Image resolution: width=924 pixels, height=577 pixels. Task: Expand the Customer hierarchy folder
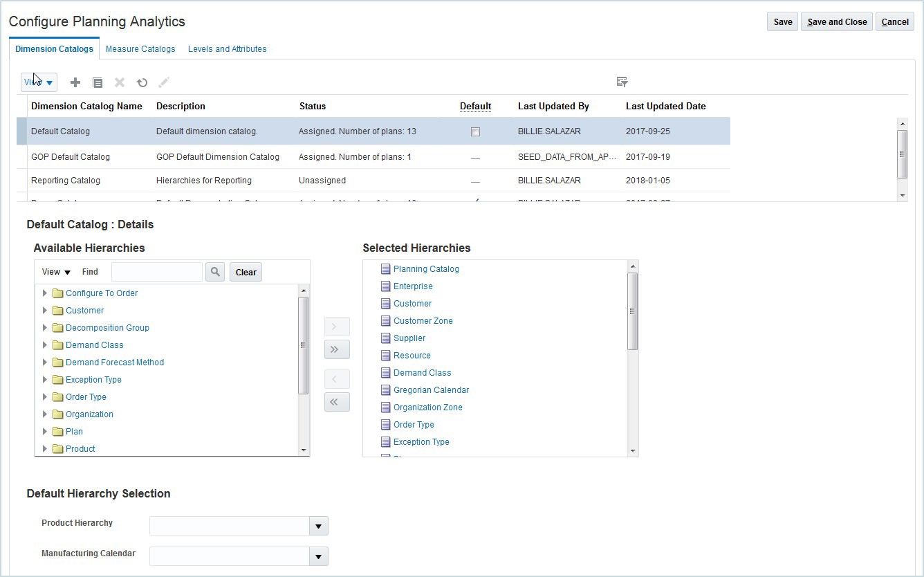[45, 310]
